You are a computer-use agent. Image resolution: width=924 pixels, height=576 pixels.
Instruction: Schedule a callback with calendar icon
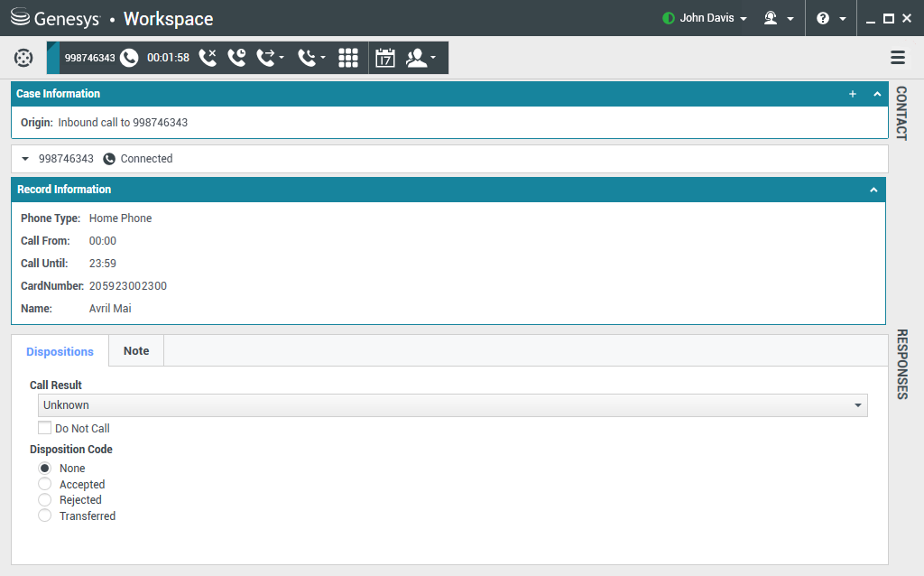pos(384,58)
